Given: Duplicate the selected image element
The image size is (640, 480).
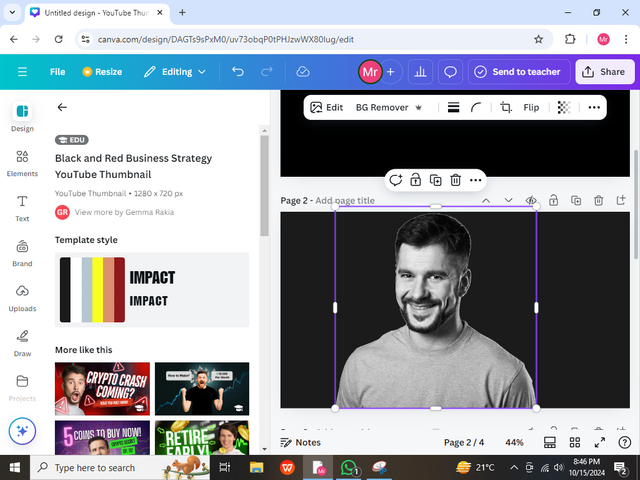Looking at the screenshot, I should [x=436, y=180].
